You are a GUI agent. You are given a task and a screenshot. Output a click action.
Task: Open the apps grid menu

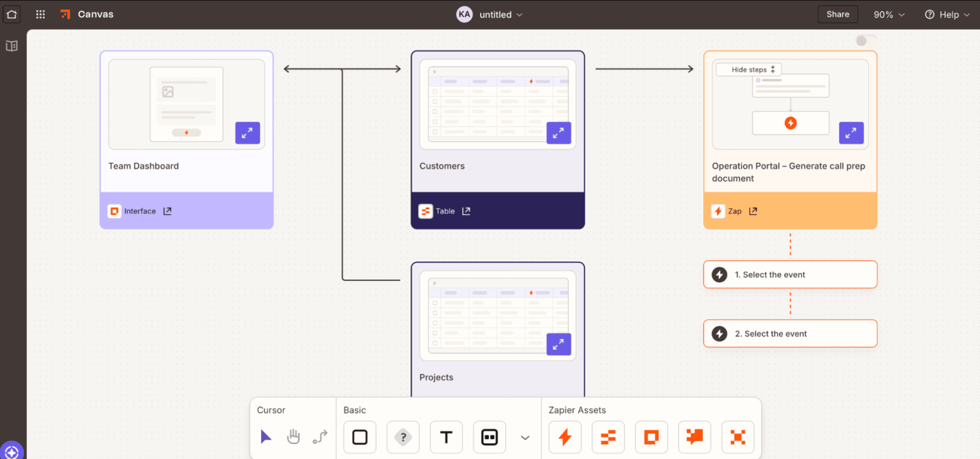40,14
